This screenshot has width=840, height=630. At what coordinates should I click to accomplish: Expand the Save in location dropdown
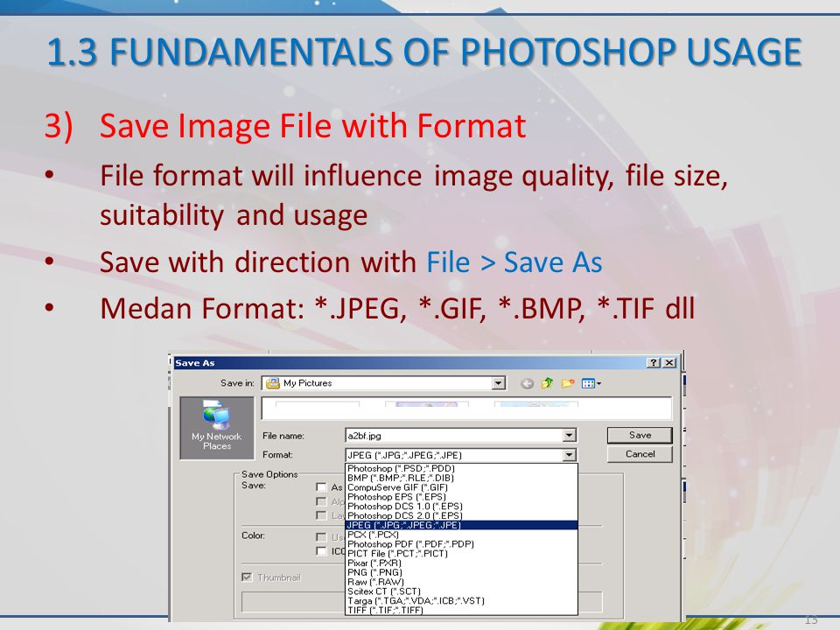[499, 383]
